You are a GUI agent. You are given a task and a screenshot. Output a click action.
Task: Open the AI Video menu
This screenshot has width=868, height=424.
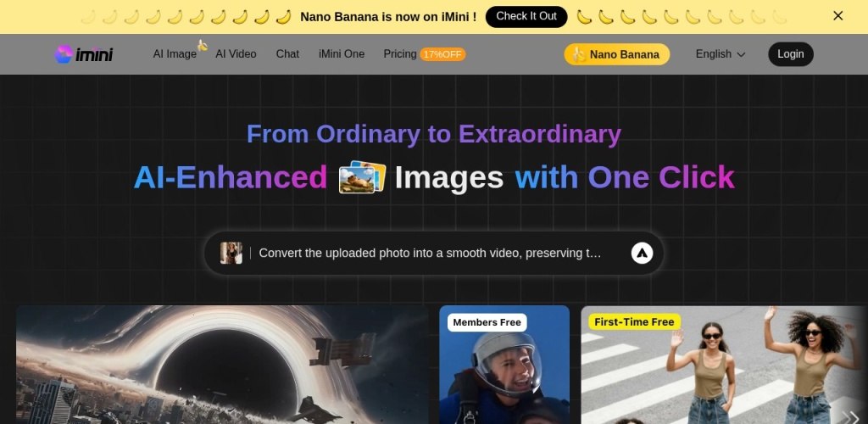(x=236, y=54)
